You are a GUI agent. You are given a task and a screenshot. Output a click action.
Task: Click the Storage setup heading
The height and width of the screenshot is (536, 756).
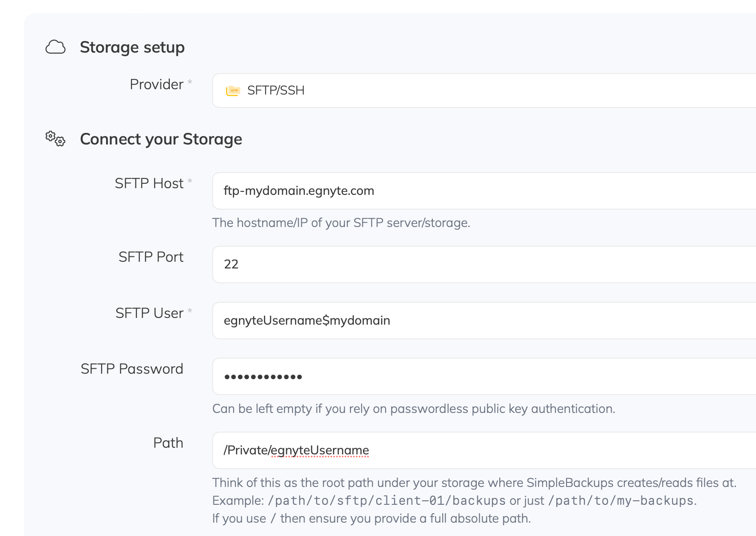(x=132, y=47)
